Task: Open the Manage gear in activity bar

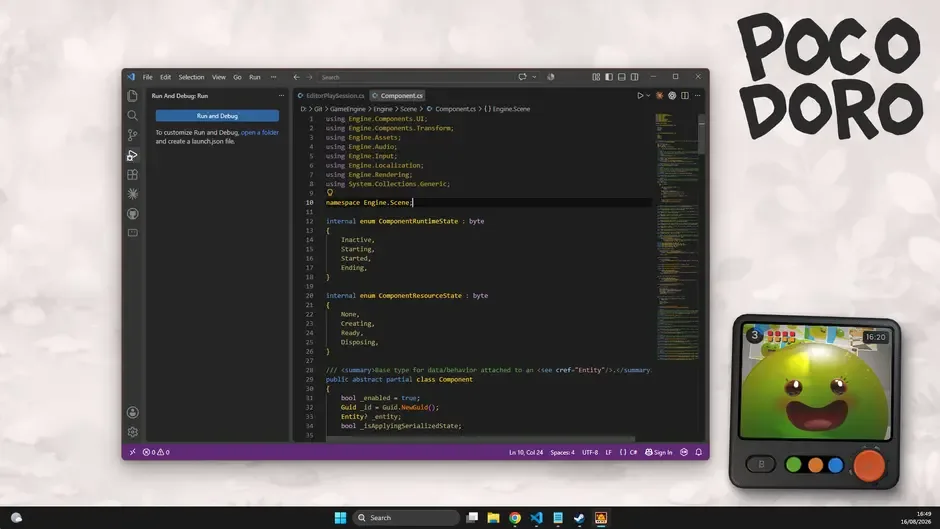Action: coord(132,432)
